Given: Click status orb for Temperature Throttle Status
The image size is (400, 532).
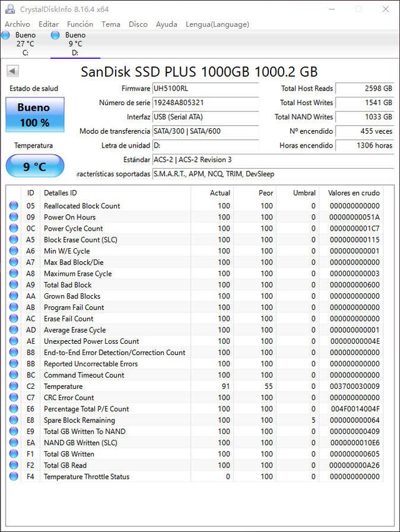Looking at the screenshot, I should click(x=14, y=476).
